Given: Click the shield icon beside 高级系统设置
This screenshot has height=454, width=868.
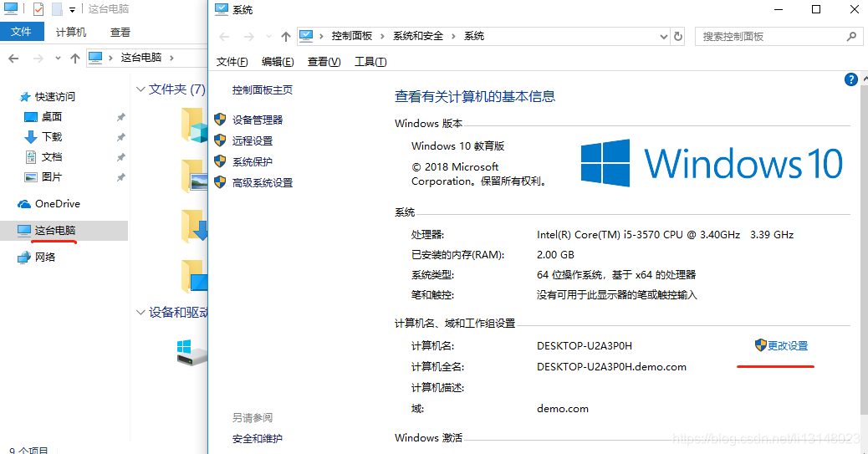Looking at the screenshot, I should pyautogui.click(x=220, y=182).
